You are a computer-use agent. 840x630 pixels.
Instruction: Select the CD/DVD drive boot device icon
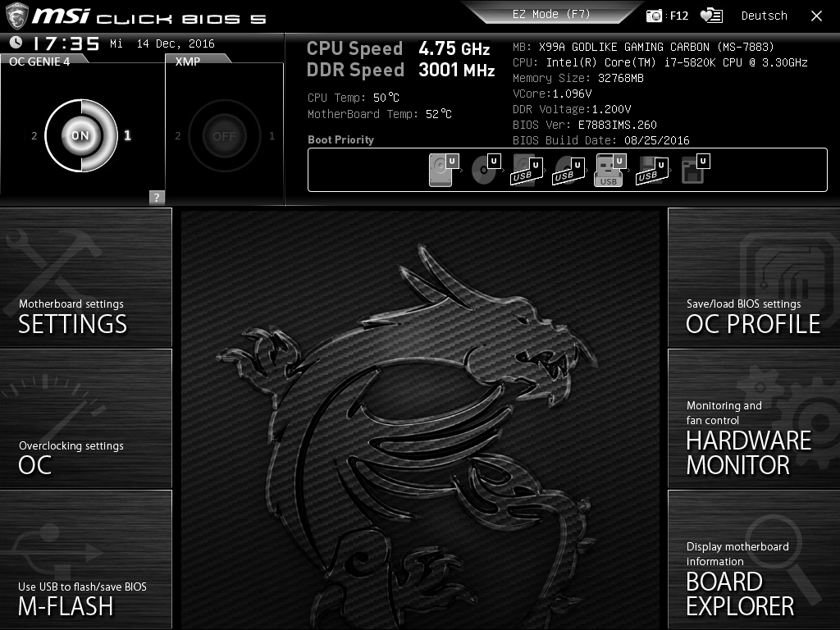coord(486,170)
